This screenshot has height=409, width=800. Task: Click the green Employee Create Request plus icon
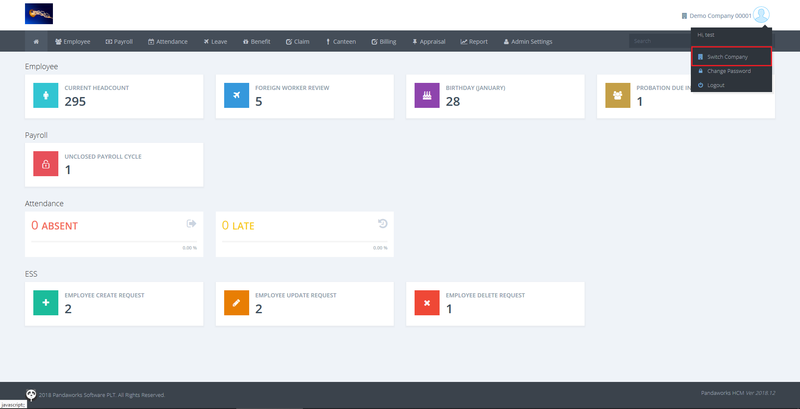pos(47,302)
